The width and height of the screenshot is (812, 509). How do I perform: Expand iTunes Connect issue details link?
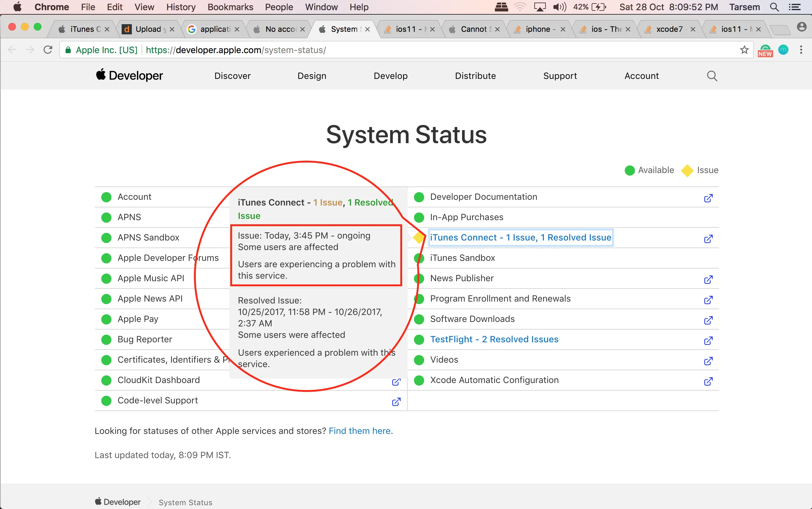[x=520, y=238]
